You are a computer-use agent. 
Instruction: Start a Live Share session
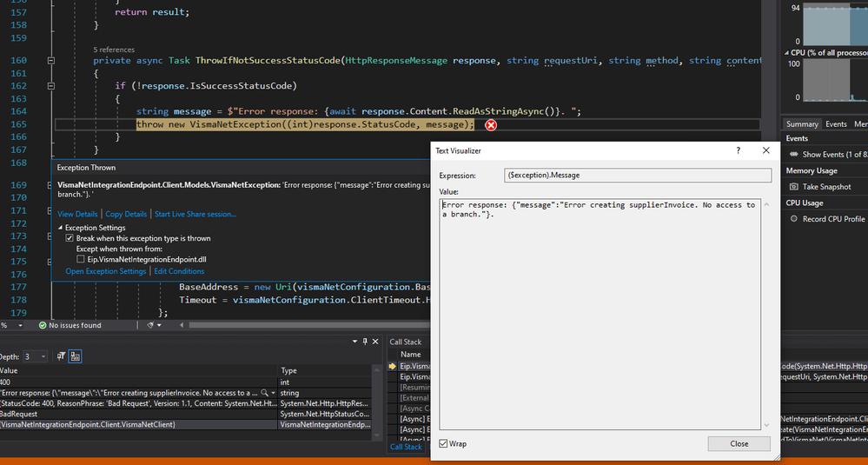point(195,214)
